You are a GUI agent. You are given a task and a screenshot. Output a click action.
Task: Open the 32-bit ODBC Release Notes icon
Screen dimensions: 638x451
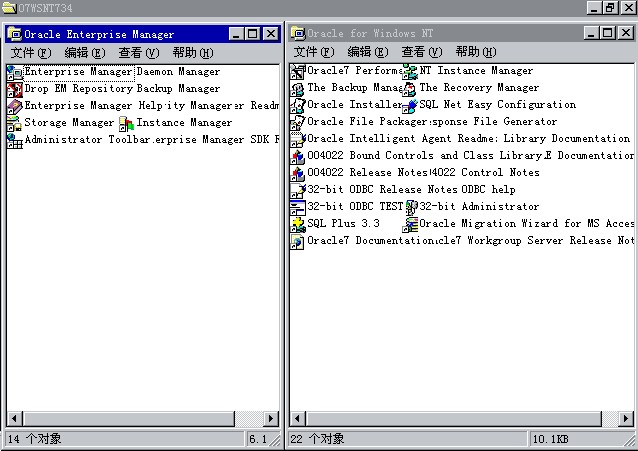[x=297, y=190]
